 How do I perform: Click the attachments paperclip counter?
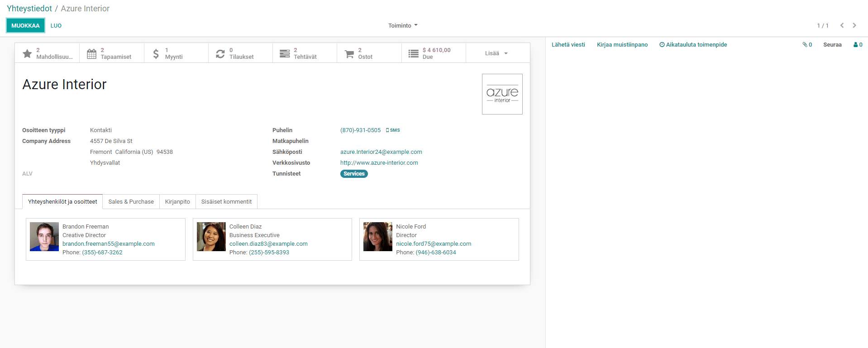tap(807, 45)
